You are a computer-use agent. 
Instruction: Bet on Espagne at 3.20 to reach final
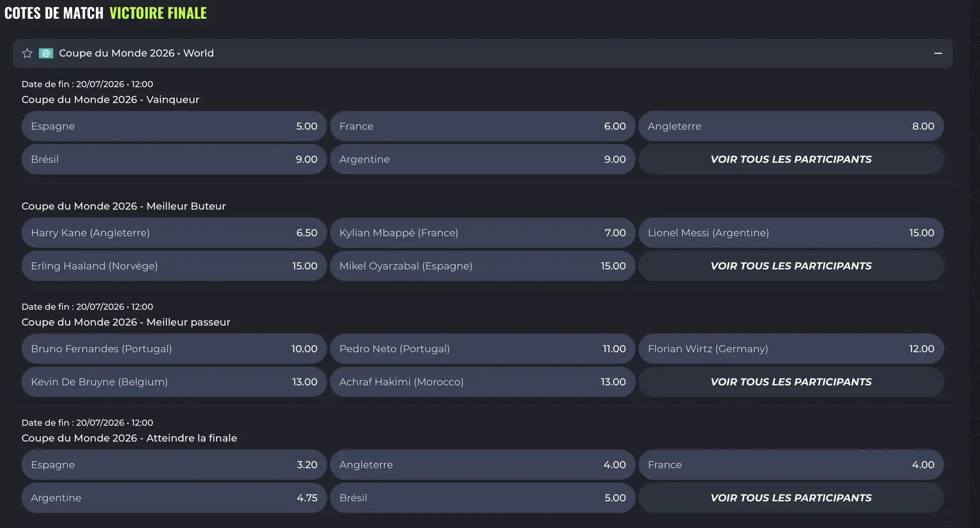[x=174, y=465]
